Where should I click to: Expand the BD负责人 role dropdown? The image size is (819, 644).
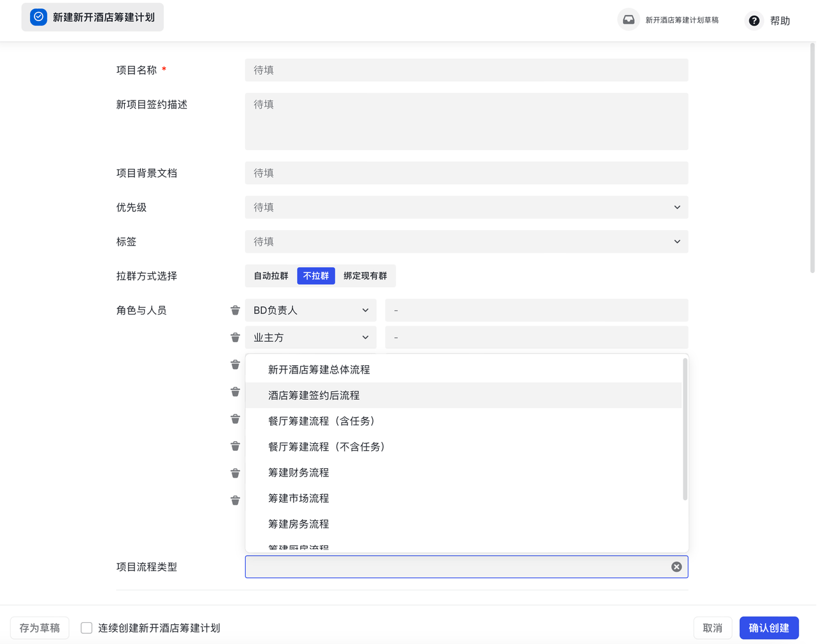tap(311, 310)
